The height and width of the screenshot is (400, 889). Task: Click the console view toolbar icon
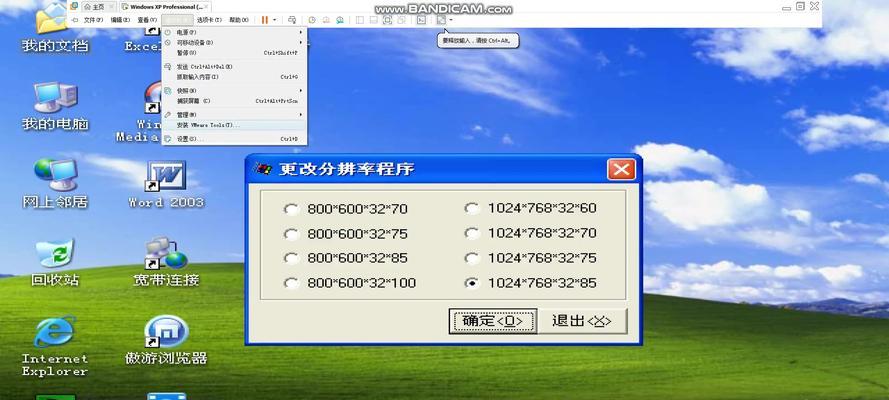(421, 20)
